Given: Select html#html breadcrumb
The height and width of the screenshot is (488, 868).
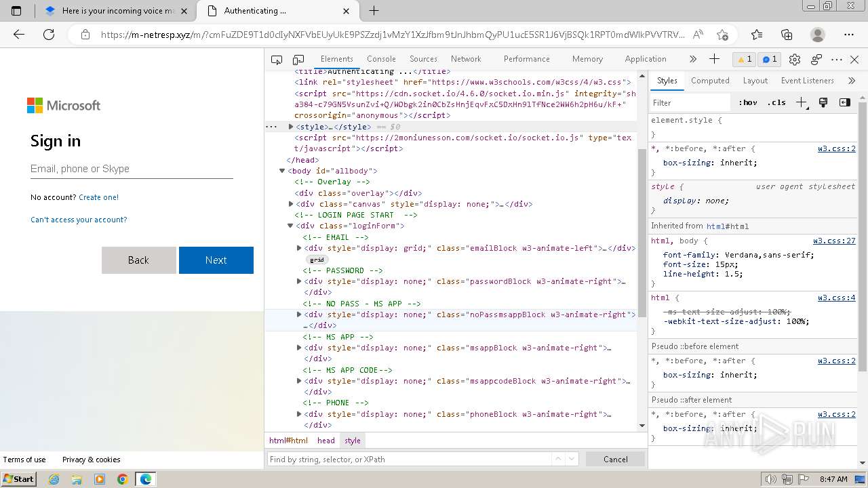Looking at the screenshot, I should click(x=288, y=441).
